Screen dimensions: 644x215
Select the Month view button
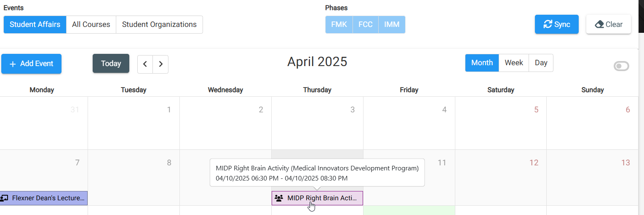tap(482, 63)
